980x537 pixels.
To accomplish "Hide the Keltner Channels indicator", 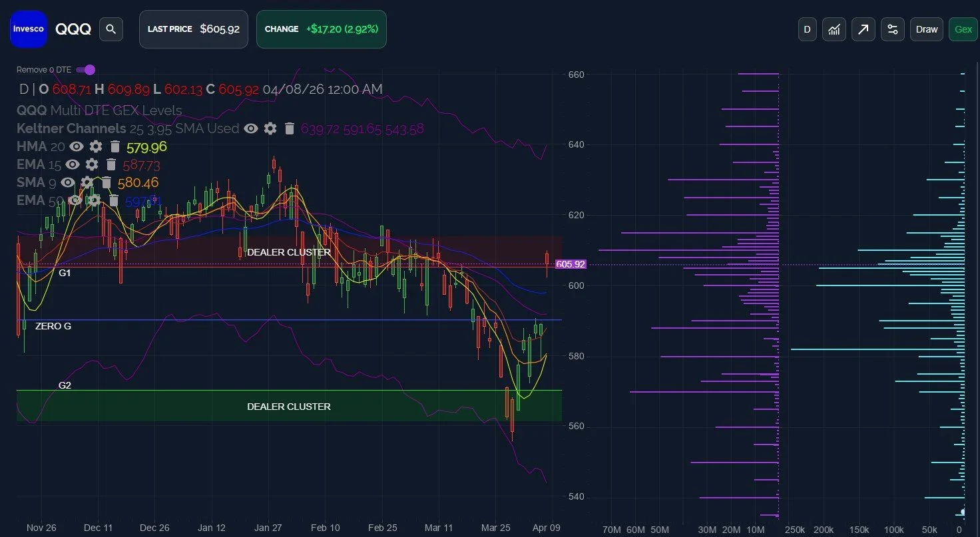I will pyautogui.click(x=251, y=128).
